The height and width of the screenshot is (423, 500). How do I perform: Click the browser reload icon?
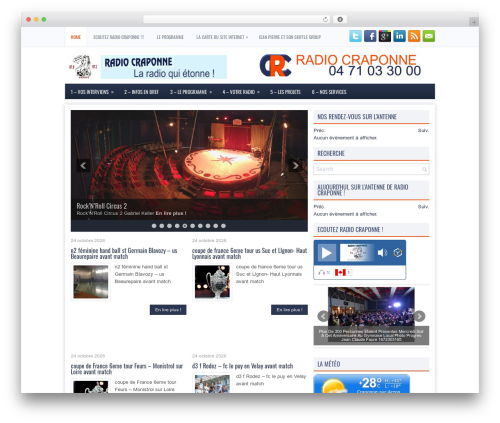point(325,19)
